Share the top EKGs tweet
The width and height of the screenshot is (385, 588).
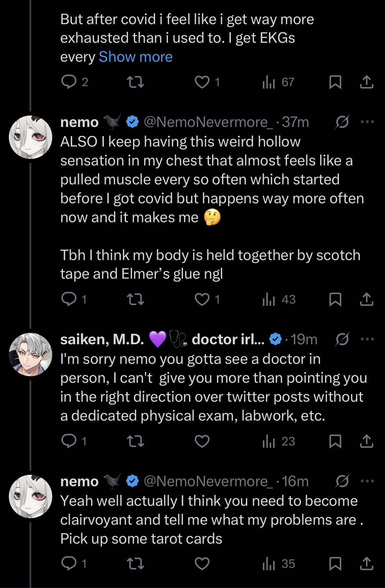pyautogui.click(x=366, y=82)
